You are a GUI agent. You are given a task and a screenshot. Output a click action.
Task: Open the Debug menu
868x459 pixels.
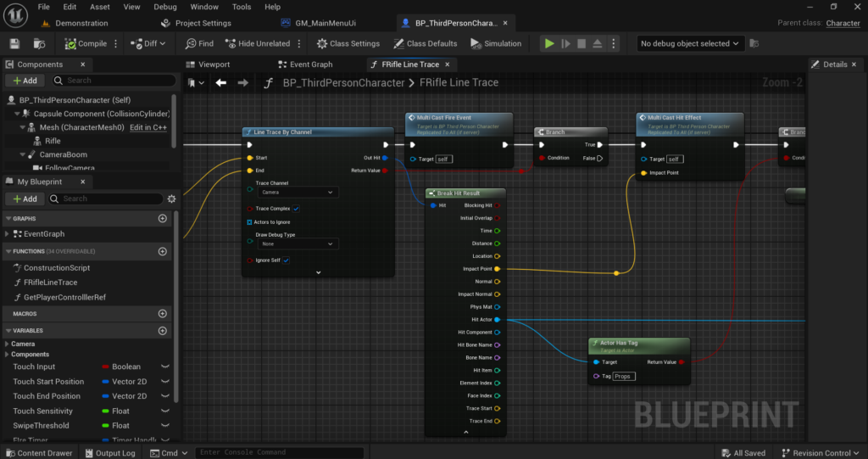pos(165,7)
